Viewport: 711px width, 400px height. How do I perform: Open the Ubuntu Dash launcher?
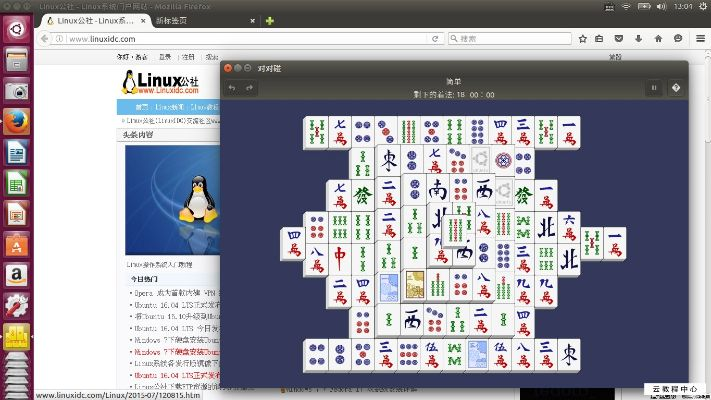click(x=17, y=30)
